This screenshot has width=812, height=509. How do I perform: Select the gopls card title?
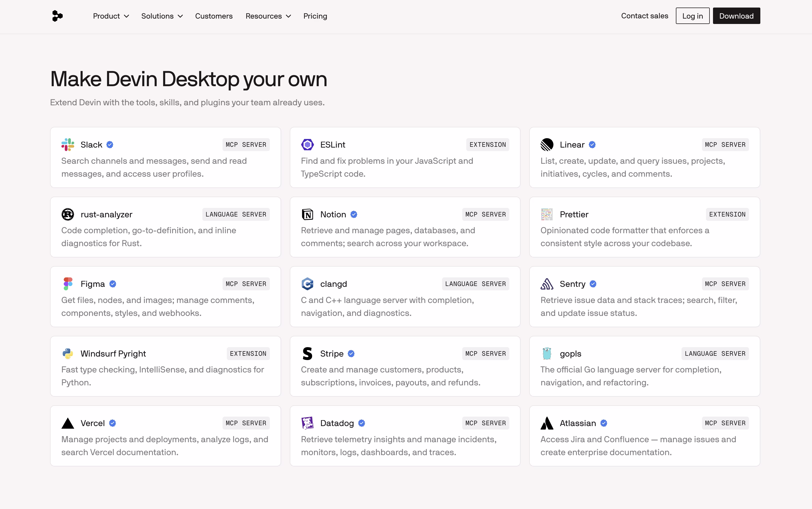pyautogui.click(x=571, y=353)
